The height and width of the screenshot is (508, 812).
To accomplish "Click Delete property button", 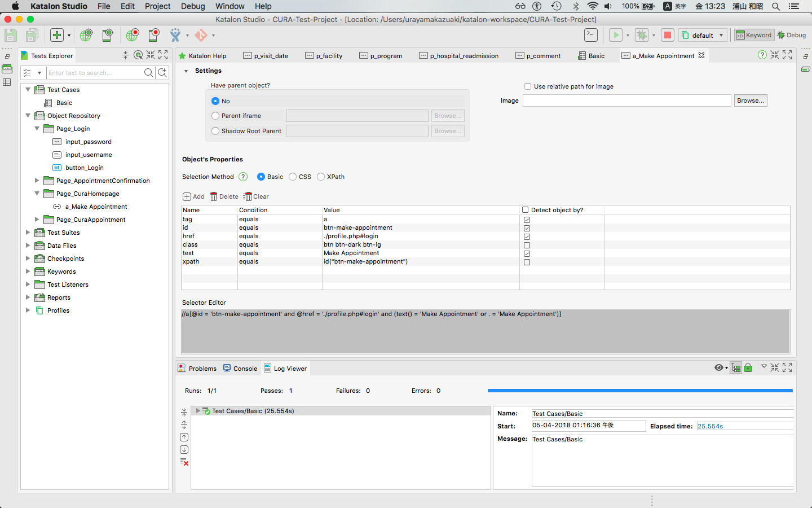I will (x=224, y=196).
